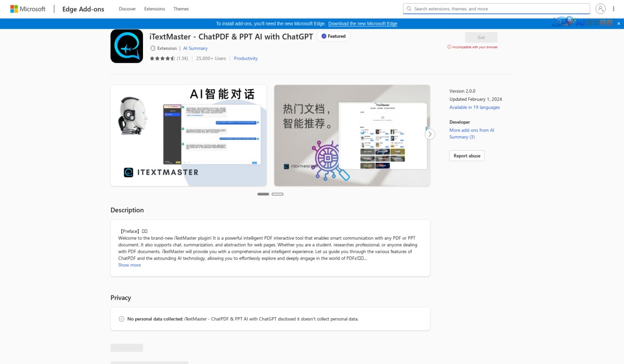Open the three-dot options menu
The width and height of the screenshot is (624, 364).
coord(614,8)
